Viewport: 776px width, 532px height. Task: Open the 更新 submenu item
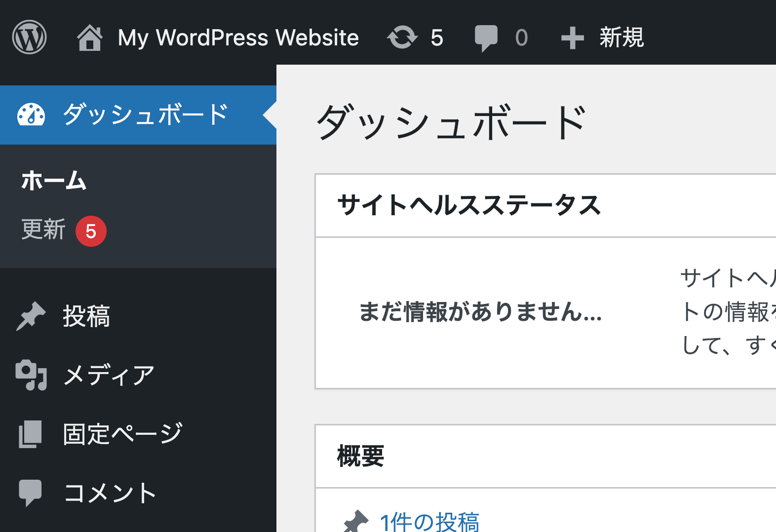click(x=43, y=229)
